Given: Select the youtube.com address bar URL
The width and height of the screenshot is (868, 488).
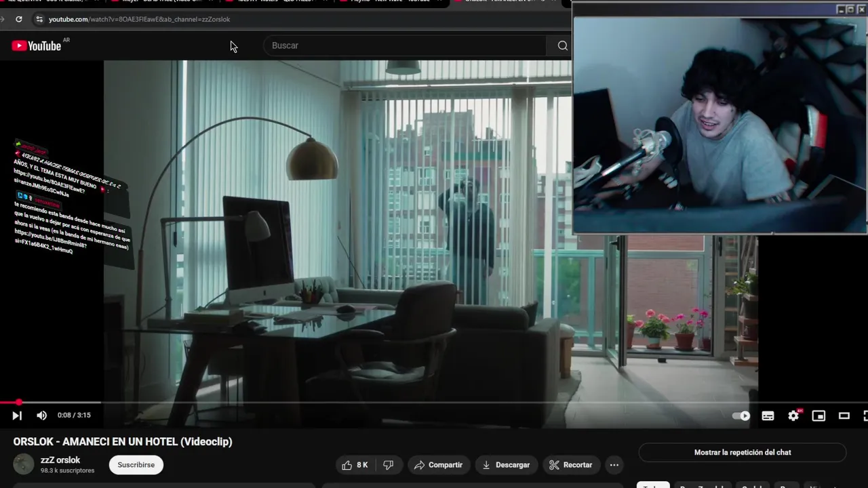Looking at the screenshot, I should click(139, 20).
